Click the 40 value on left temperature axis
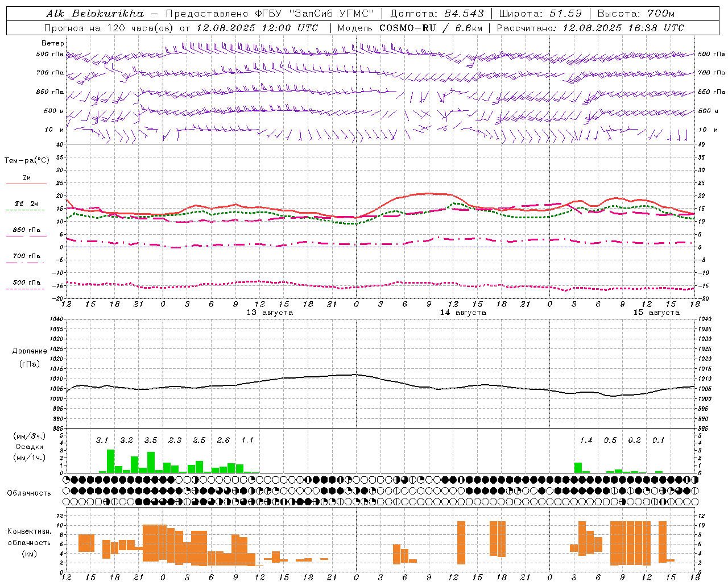Screen dimensions: 728x582 [x=59, y=144]
